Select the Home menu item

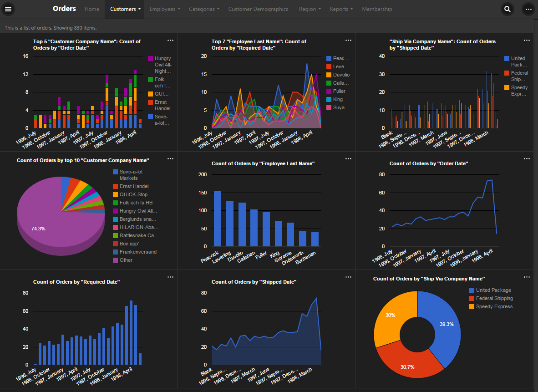tap(92, 9)
